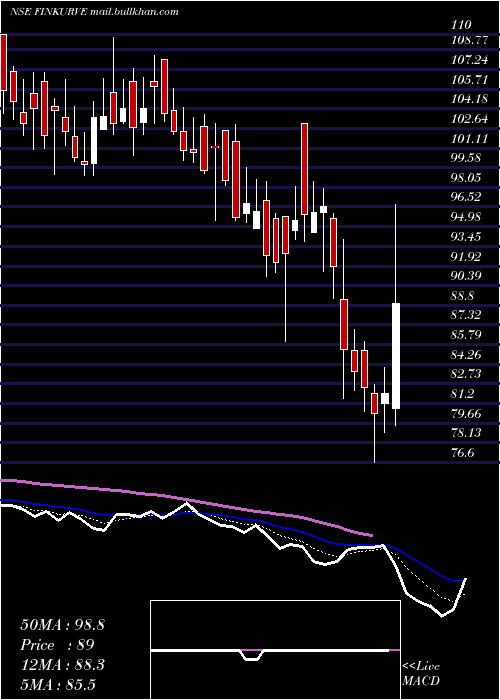Click the pink 50MA line
This screenshot has height=700, width=500.
coord(188,501)
